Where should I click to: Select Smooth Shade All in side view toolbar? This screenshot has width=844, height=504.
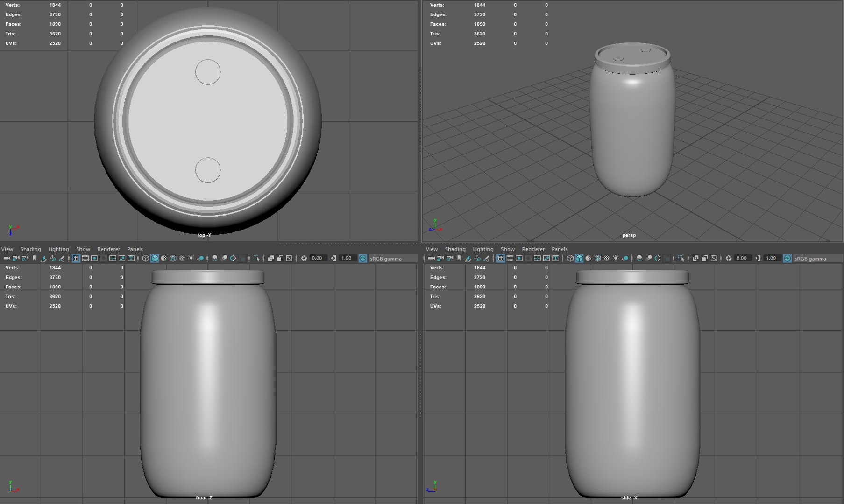pos(579,258)
